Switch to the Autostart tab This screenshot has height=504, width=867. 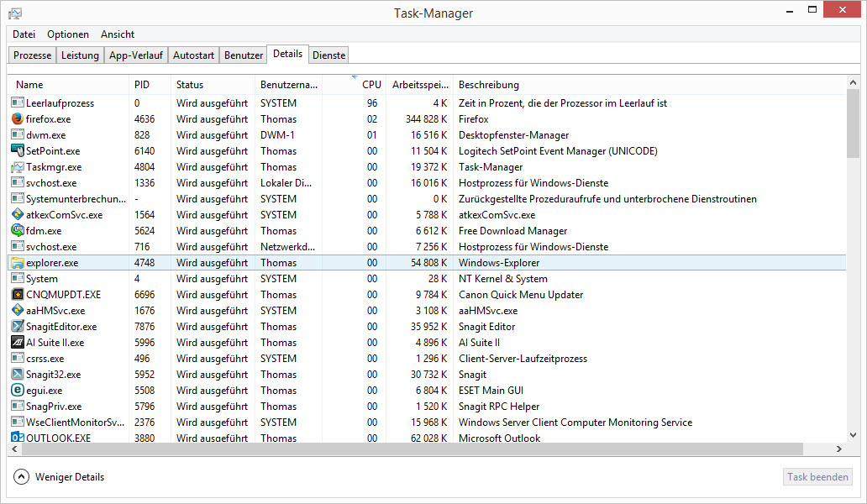pos(193,55)
